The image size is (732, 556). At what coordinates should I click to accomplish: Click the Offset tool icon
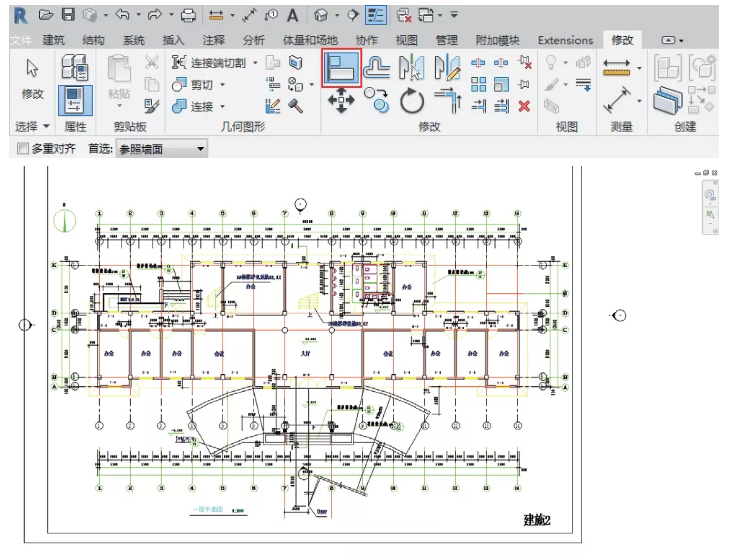click(377, 67)
